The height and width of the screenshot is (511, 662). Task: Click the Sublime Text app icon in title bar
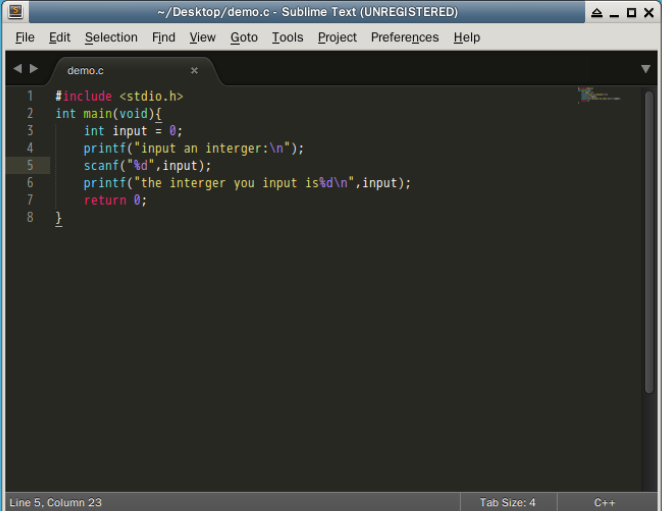click(16, 11)
